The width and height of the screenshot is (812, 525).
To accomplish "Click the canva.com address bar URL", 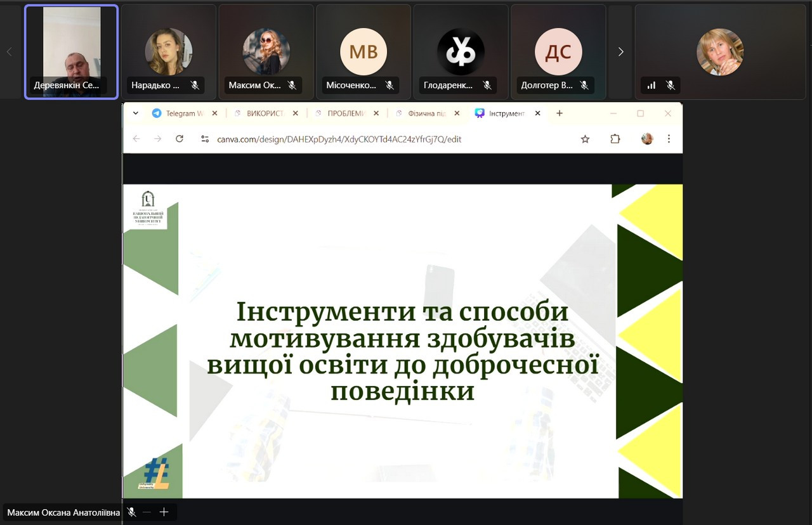I will point(339,139).
